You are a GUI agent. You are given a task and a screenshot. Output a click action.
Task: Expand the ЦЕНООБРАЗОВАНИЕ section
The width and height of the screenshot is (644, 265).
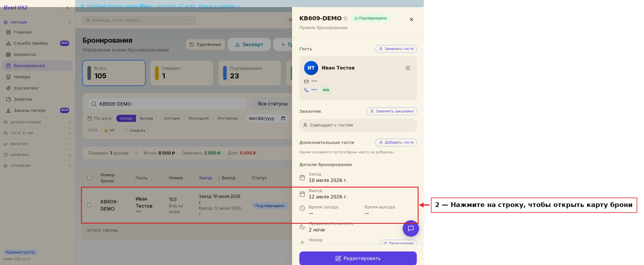coord(37,122)
